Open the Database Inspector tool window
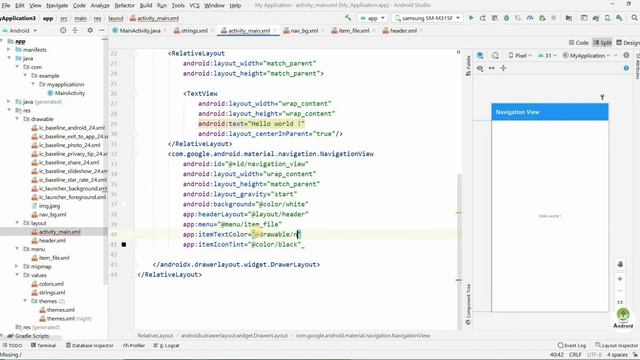 tap(89, 345)
